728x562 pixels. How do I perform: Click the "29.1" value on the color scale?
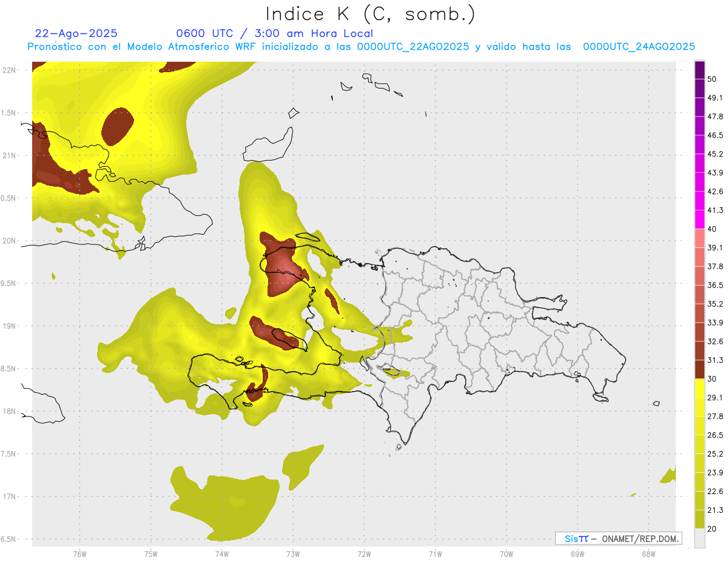715,397
